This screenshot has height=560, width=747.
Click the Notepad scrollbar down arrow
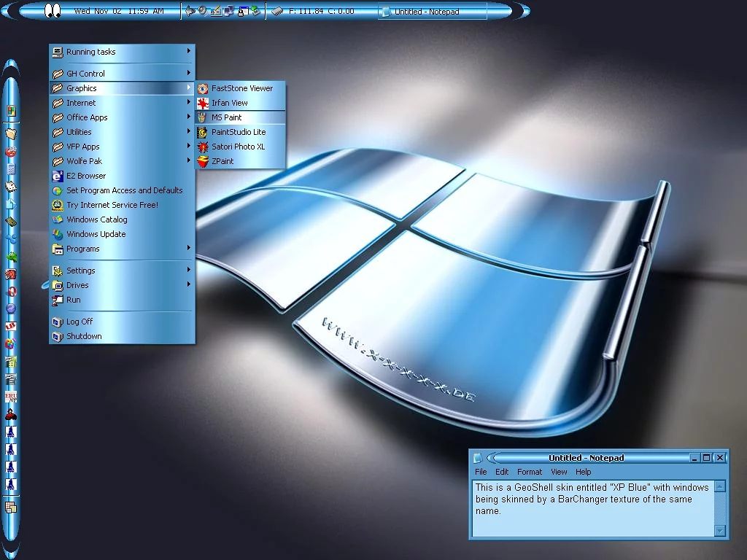point(720,530)
